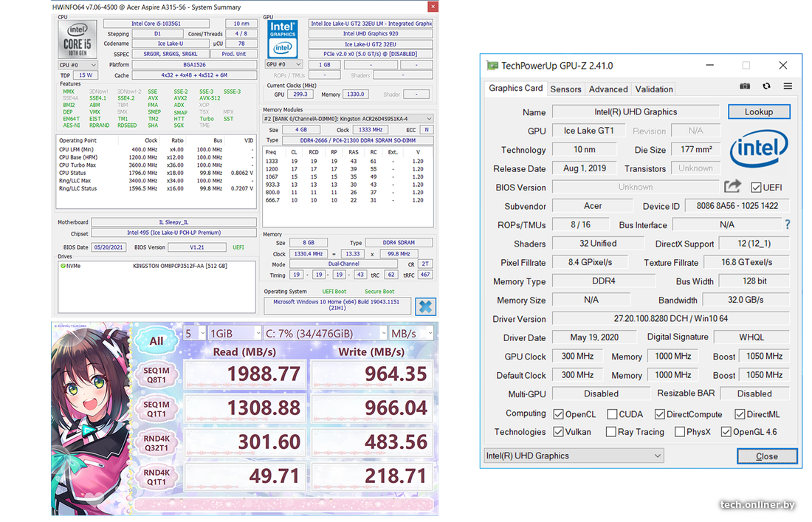Run the SEQ1M Q8T1 test
Viewport: 812px width, 522px height.
[x=156, y=373]
